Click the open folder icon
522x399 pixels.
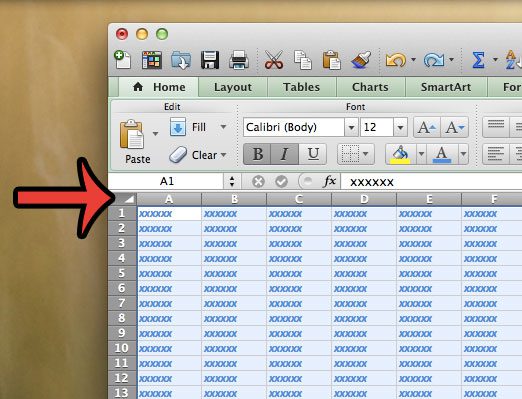(181, 60)
